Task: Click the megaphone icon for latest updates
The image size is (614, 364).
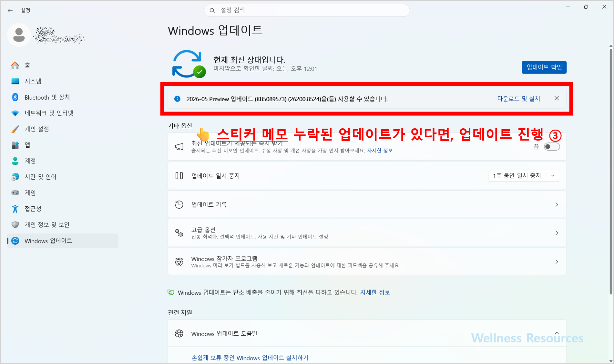Action: point(179,147)
